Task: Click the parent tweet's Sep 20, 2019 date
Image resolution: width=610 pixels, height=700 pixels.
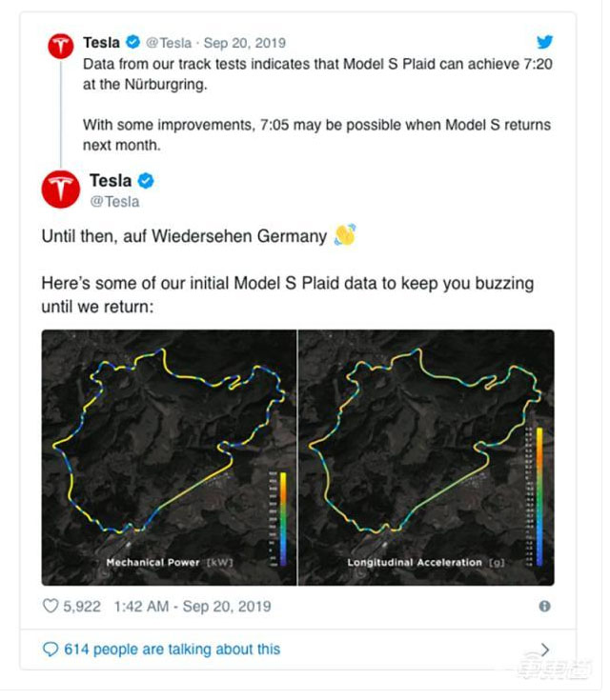Action: (x=244, y=43)
